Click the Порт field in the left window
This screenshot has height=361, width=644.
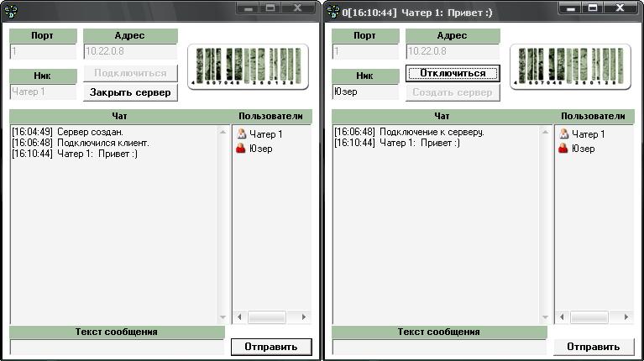(x=43, y=51)
